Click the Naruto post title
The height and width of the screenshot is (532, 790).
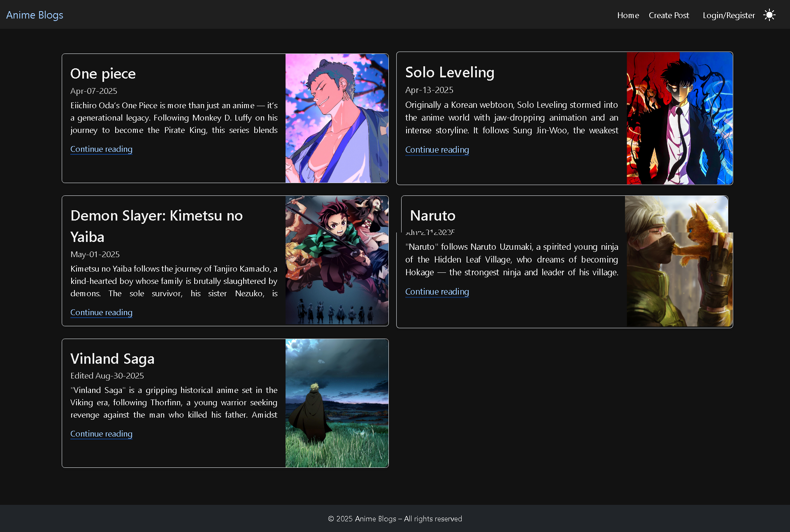(432, 216)
